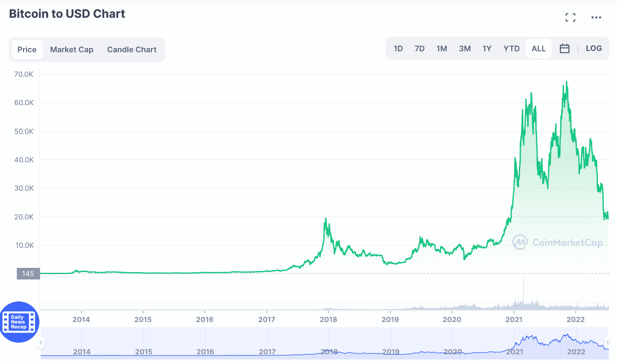
Task: Click the 70.0K y-axis label
Action: (24, 74)
